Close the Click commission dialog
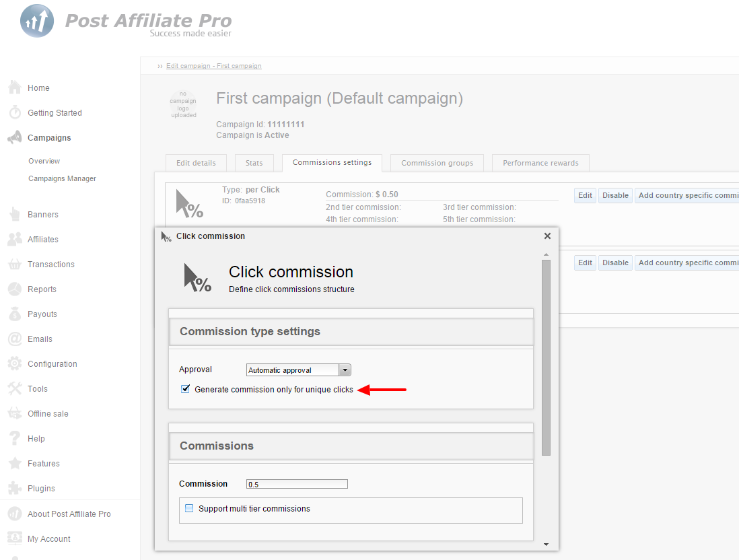Image resolution: width=739 pixels, height=560 pixels. pyautogui.click(x=547, y=236)
